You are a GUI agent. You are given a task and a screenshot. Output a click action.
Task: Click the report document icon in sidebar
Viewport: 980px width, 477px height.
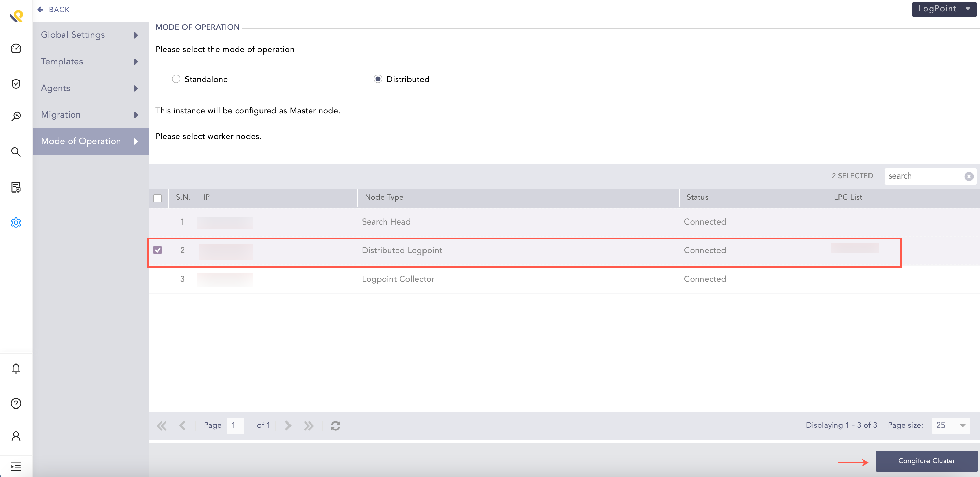[16, 187]
